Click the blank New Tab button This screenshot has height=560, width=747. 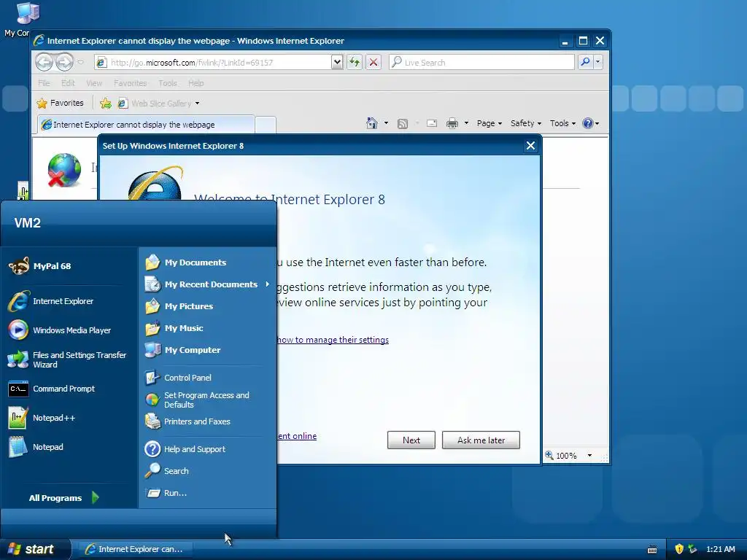[266, 125]
